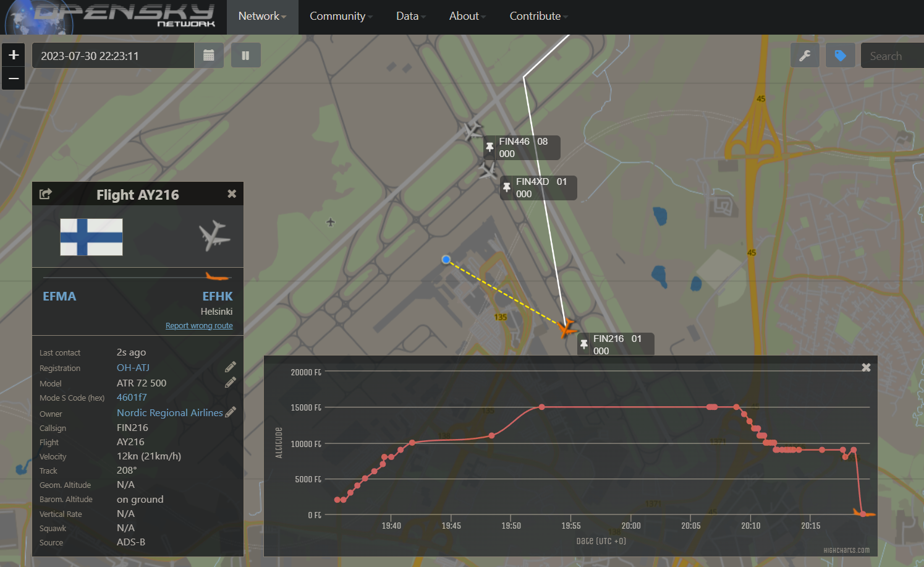Click the blue position dot on map
The width and height of the screenshot is (924, 567).
[446, 260]
